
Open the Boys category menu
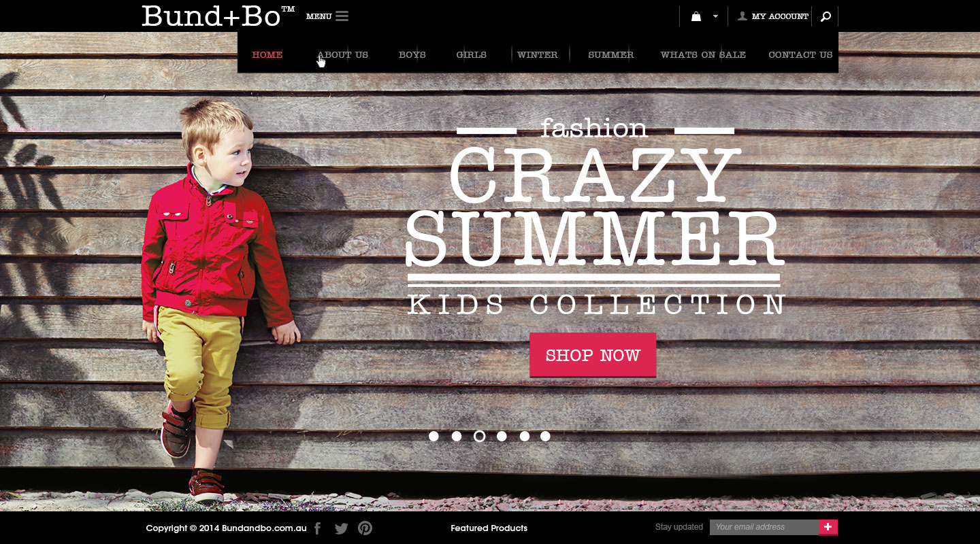(x=412, y=55)
